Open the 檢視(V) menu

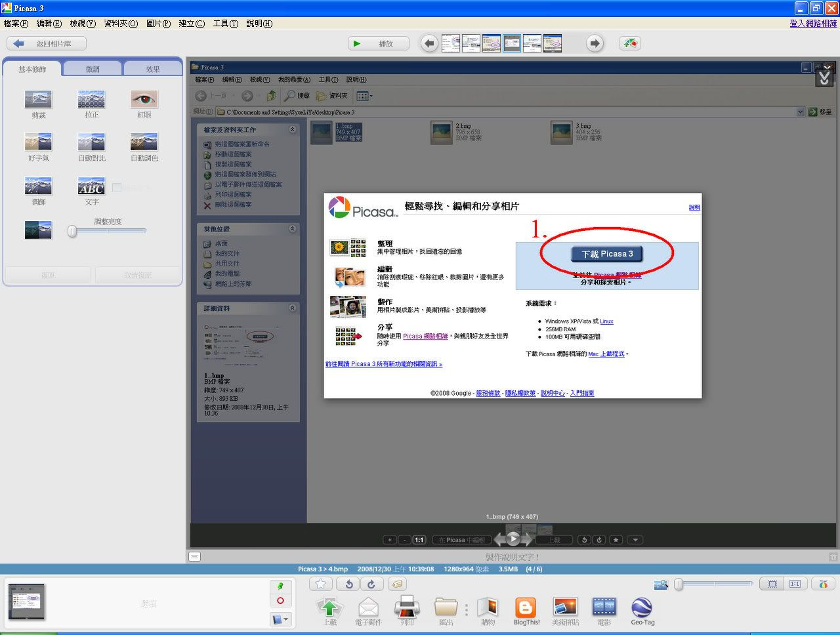pos(83,24)
